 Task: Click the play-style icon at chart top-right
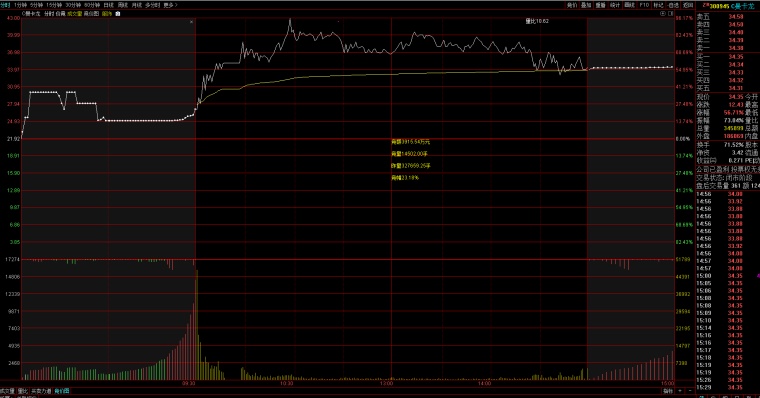coord(663,14)
